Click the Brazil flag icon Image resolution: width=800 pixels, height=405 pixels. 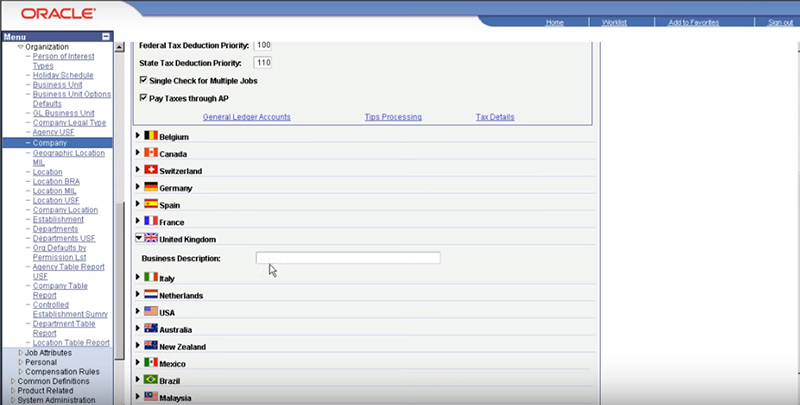click(151, 380)
